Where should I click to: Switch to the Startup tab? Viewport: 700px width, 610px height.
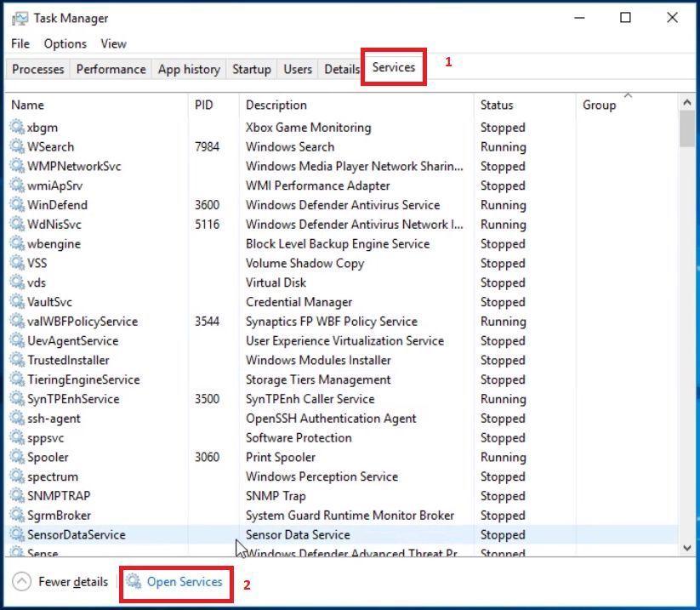point(252,69)
